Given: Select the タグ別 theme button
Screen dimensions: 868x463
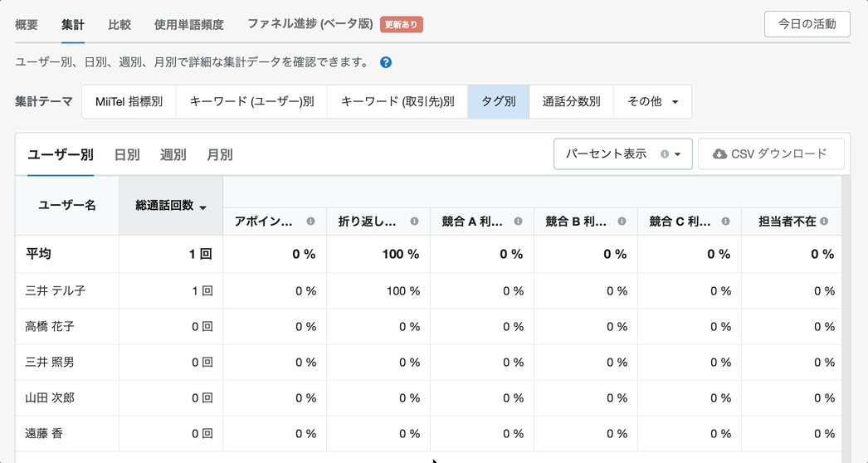Looking at the screenshot, I should coord(499,101).
